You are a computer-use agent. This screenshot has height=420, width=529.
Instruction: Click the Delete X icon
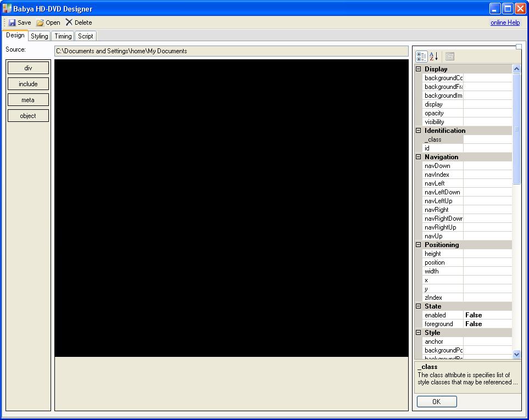[x=69, y=23]
